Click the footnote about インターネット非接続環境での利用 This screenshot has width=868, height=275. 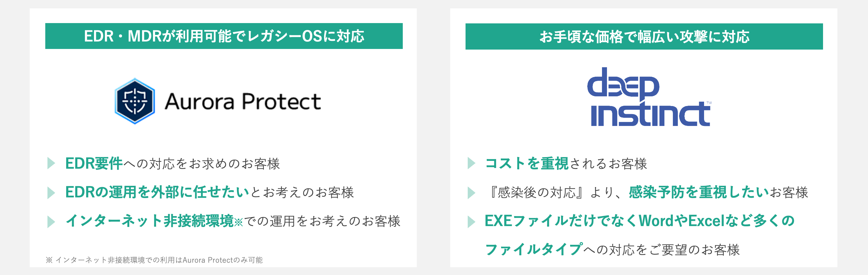pos(154,260)
